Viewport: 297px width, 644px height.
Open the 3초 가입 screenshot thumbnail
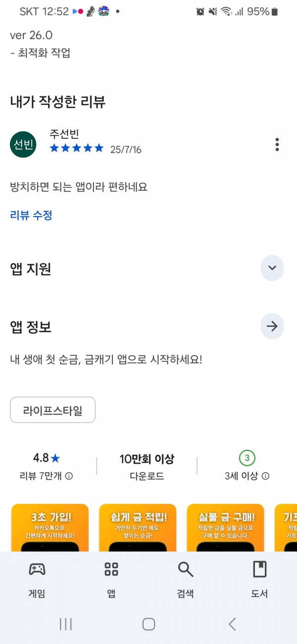[50, 528]
